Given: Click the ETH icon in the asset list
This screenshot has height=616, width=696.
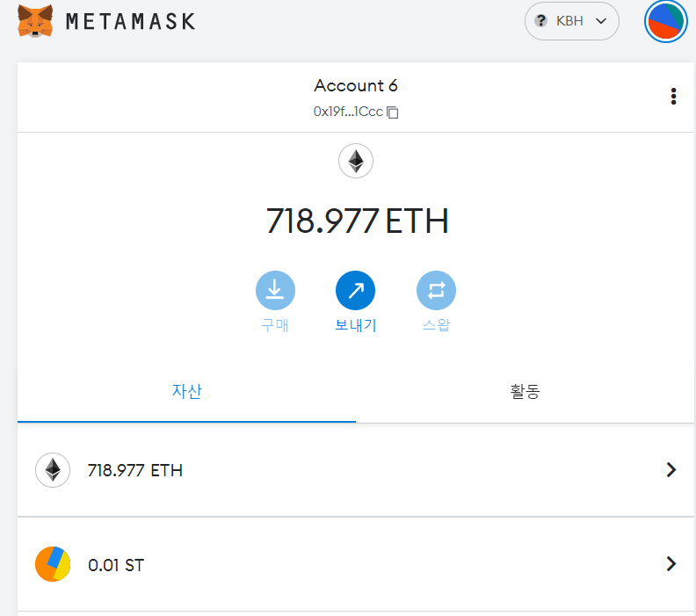Looking at the screenshot, I should click(x=53, y=470).
